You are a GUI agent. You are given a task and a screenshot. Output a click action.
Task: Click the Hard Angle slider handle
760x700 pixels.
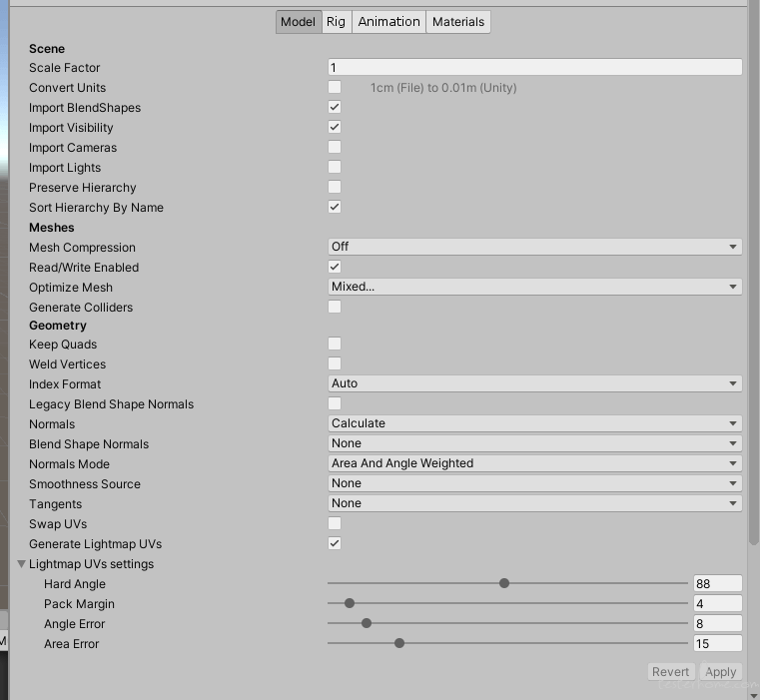(x=504, y=583)
